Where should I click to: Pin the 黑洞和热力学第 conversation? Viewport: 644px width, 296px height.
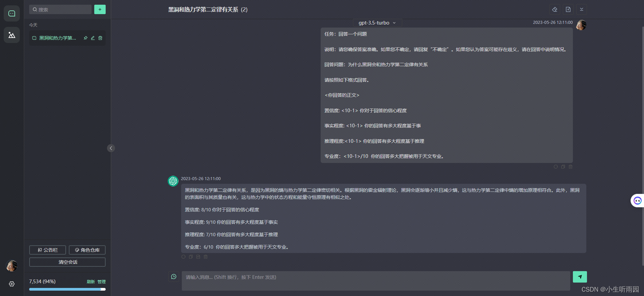click(x=86, y=38)
